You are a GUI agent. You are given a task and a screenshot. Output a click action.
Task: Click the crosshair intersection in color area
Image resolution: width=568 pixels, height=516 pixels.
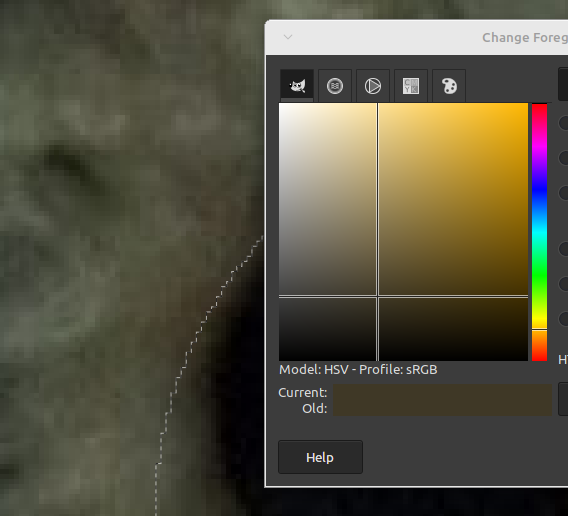click(377, 296)
